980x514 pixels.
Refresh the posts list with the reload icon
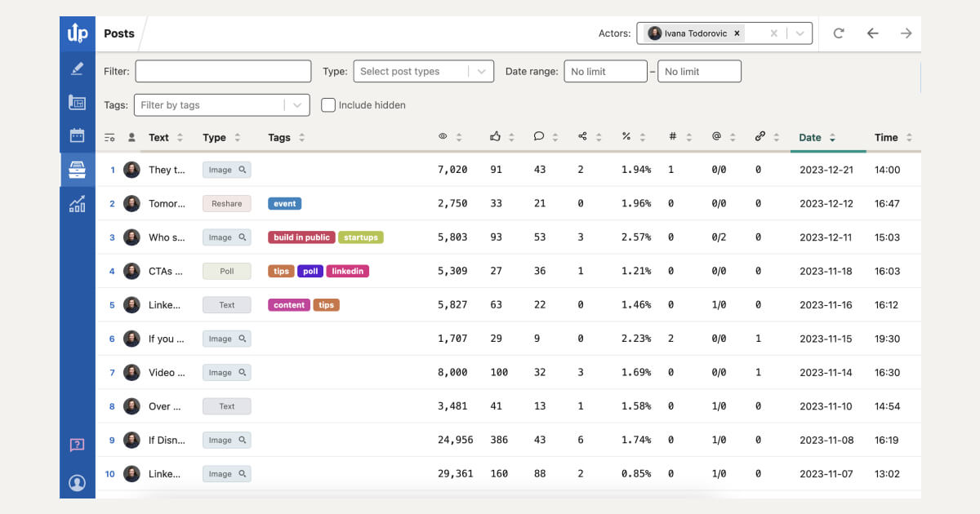pyautogui.click(x=839, y=33)
